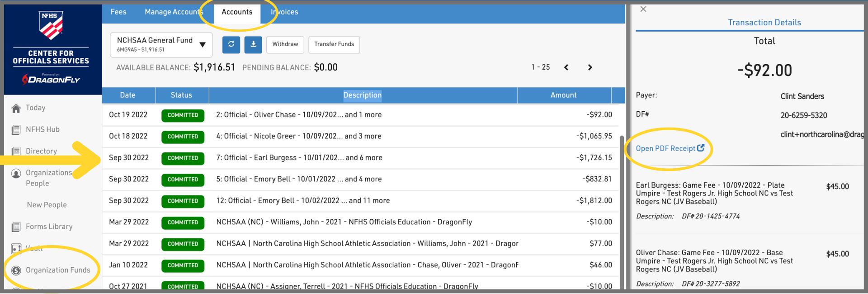This screenshot has height=294, width=868.
Task: Click the Organization Funds dollar icon
Action: click(16, 270)
